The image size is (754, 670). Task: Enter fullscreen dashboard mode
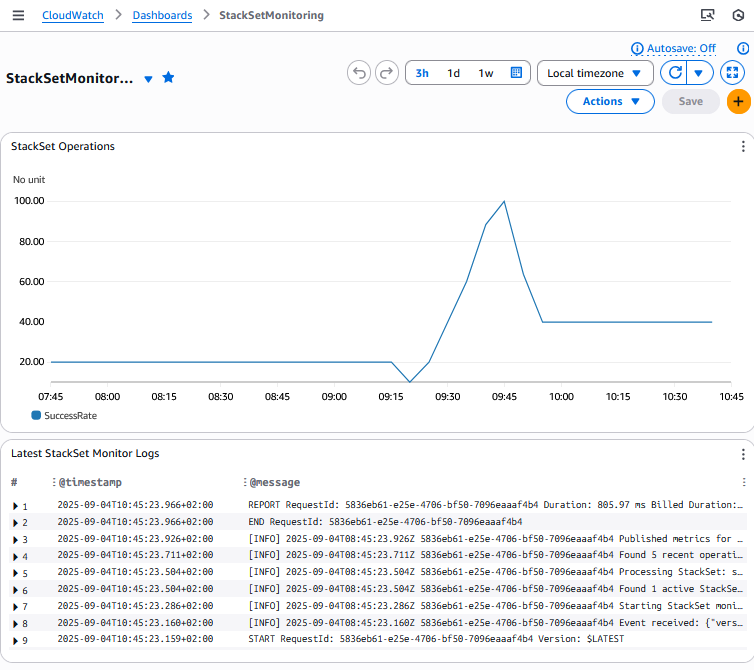click(x=733, y=73)
